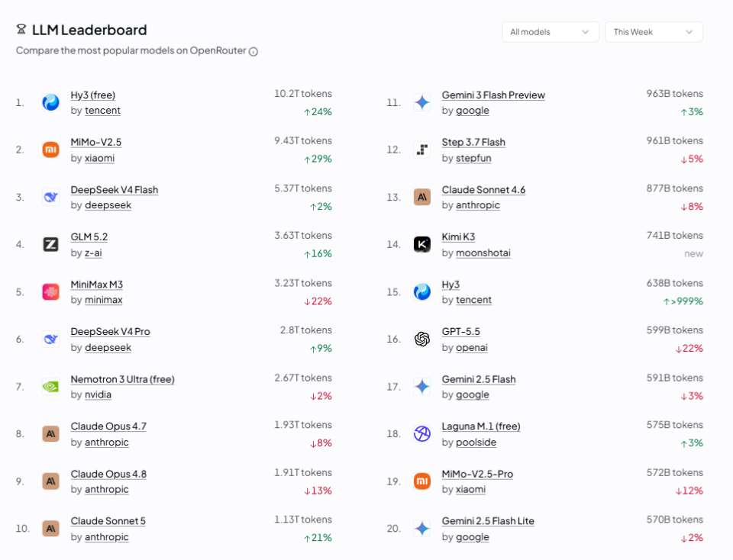Click the Xiaomi logo icon beside MiMo-V2.5
The image size is (733, 560).
(x=50, y=150)
